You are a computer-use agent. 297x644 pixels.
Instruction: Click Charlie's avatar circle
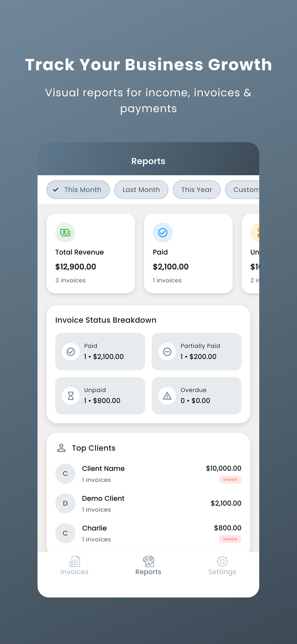(x=65, y=533)
